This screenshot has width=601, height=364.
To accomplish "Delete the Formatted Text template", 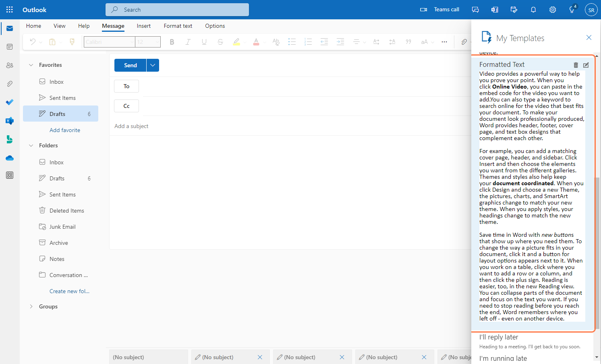I will 576,65.
